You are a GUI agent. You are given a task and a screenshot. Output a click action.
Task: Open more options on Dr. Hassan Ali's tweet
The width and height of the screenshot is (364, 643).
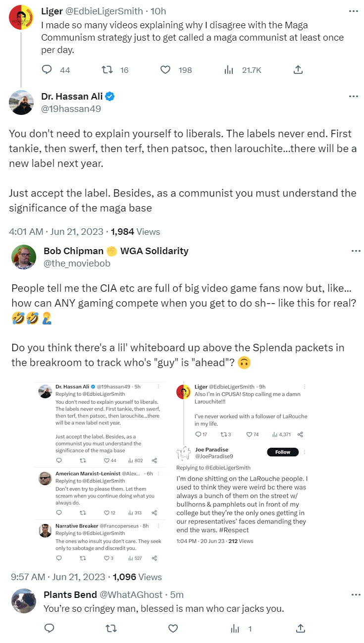tap(353, 96)
